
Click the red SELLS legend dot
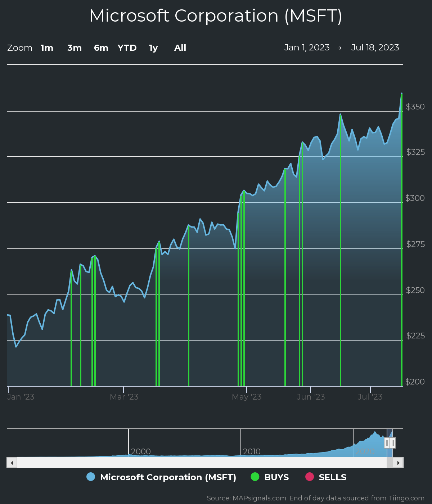tap(310, 477)
